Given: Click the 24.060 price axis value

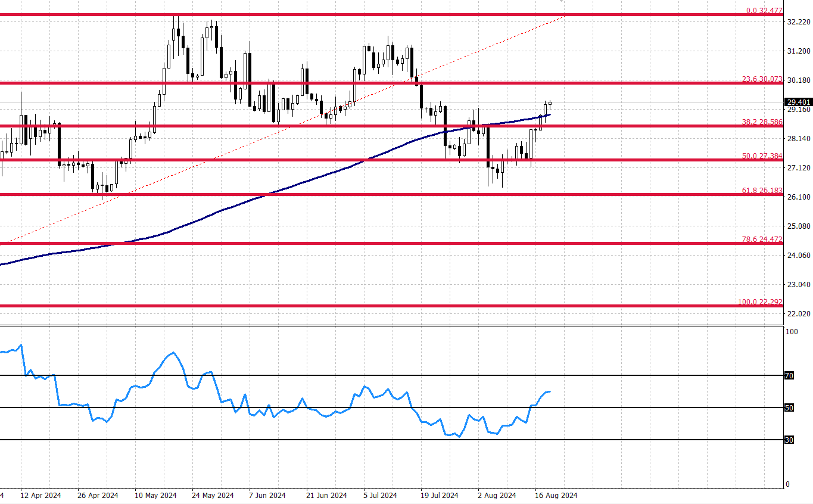Looking at the screenshot, I should click(798, 256).
